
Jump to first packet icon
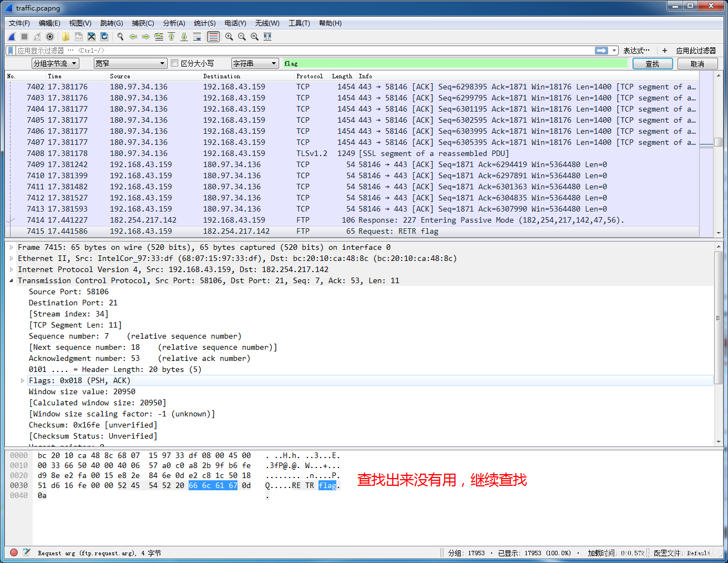171,37
